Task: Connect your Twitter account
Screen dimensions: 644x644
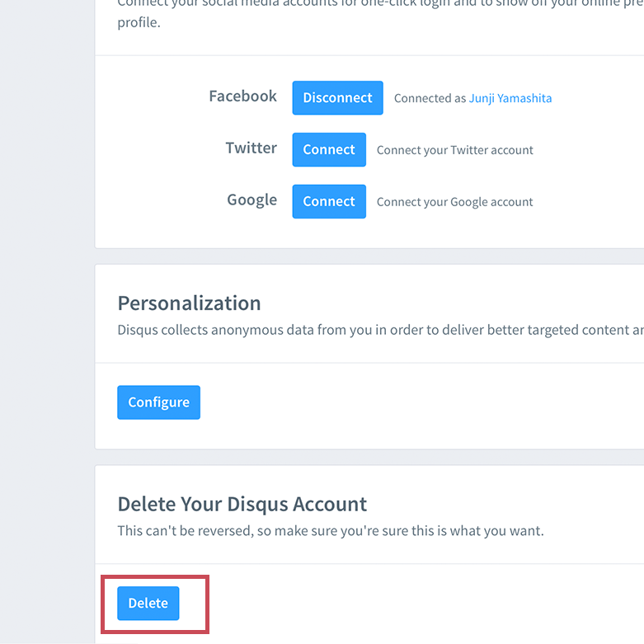Action: 328,149
